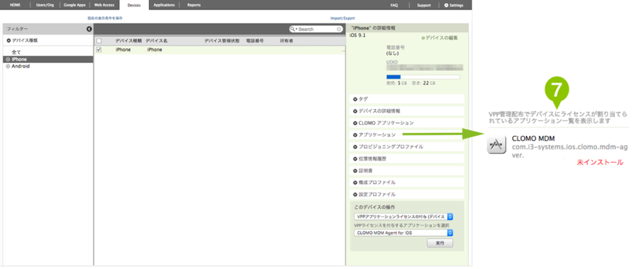Click inside the Search input field
The width and height of the screenshot is (644, 269).
pos(317,29)
